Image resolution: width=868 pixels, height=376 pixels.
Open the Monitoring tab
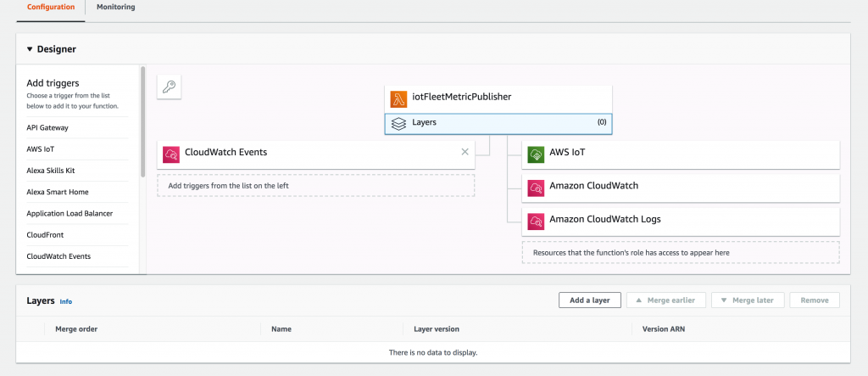[x=115, y=7]
